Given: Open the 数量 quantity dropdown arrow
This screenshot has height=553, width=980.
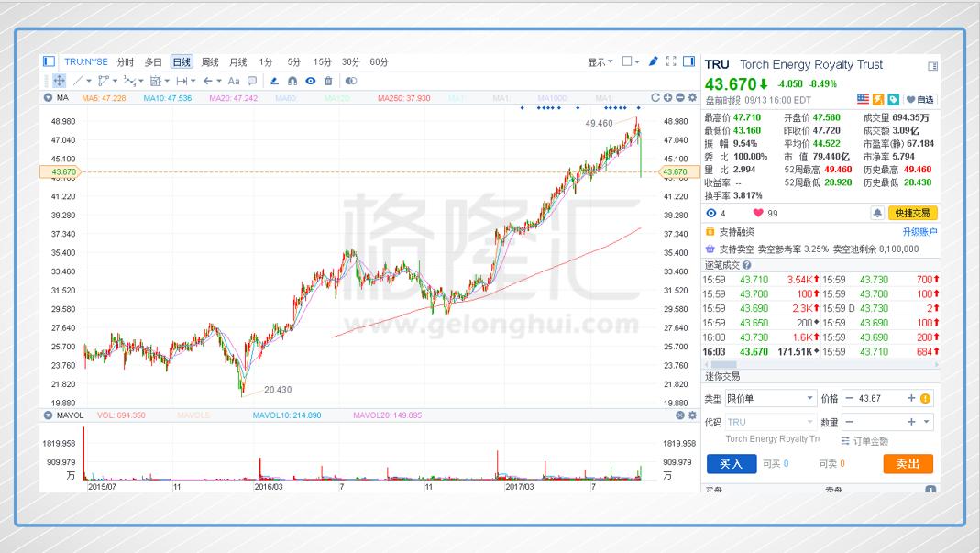Looking at the screenshot, I should (x=926, y=422).
